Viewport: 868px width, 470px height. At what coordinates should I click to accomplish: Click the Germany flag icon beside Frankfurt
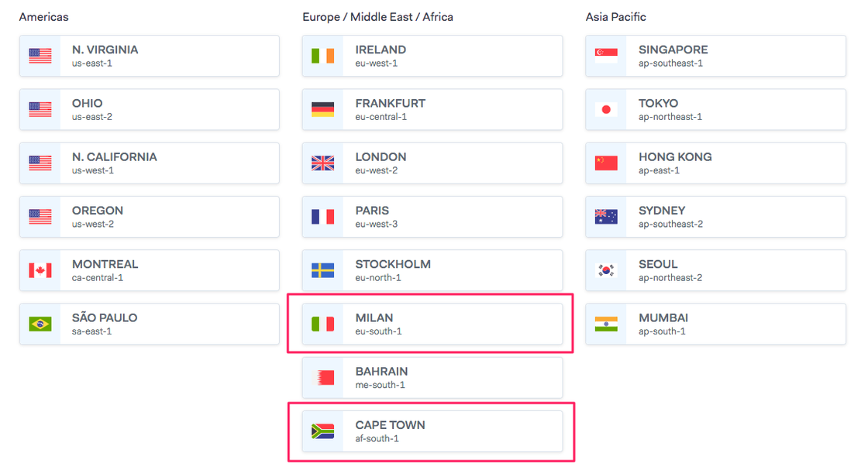tap(322, 109)
